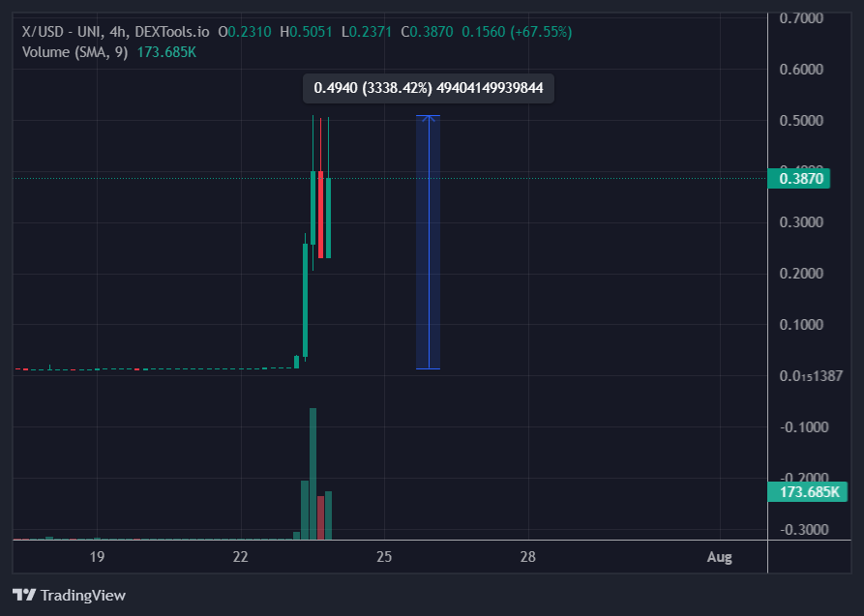The image size is (864, 616).
Task: Click the measurement tooltip reading 0.4940 (3338.42%)
Action: (429, 88)
